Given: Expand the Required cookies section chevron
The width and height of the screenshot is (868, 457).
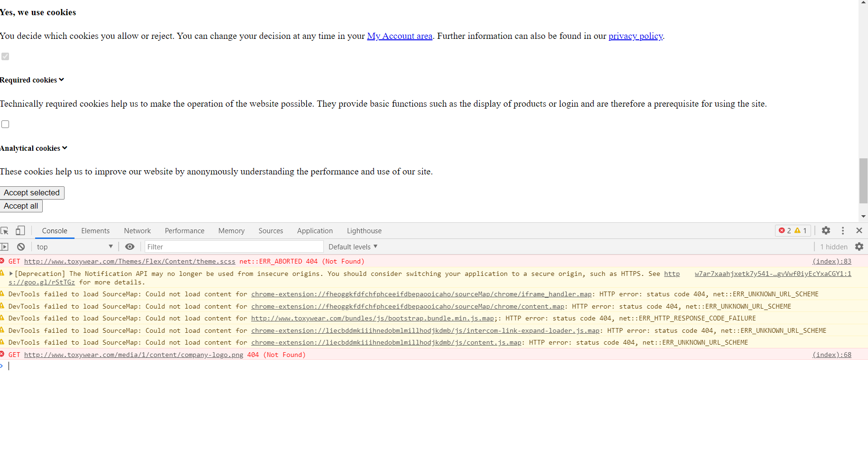Looking at the screenshot, I should pyautogui.click(x=61, y=80).
